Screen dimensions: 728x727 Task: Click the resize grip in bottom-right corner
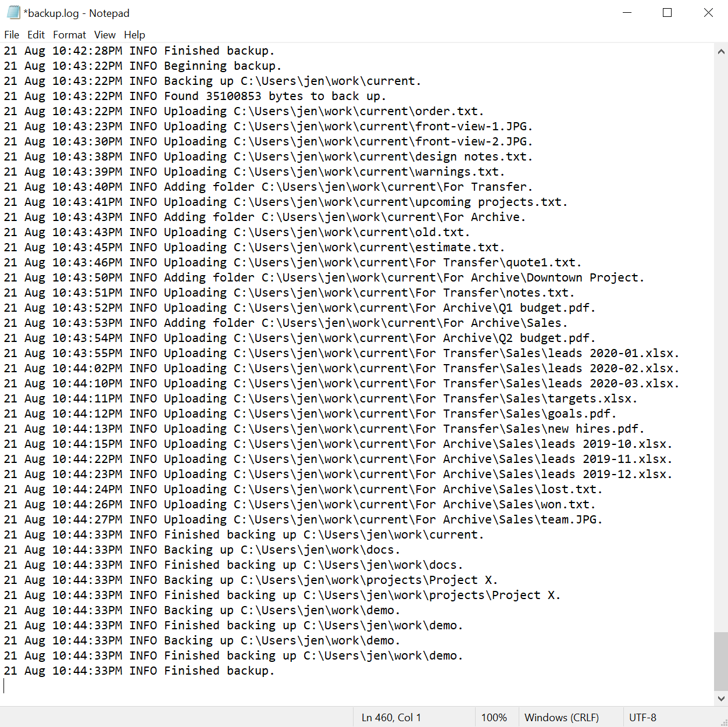(723, 722)
